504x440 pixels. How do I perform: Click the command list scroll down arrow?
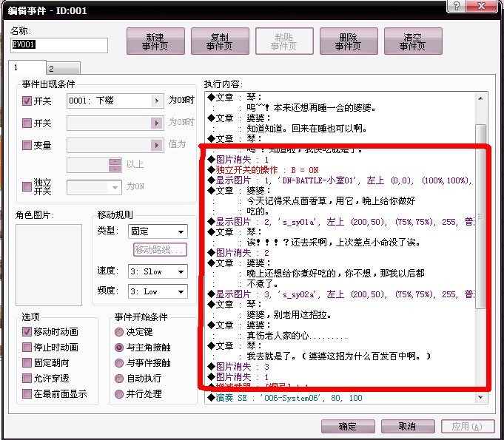pos(480,397)
